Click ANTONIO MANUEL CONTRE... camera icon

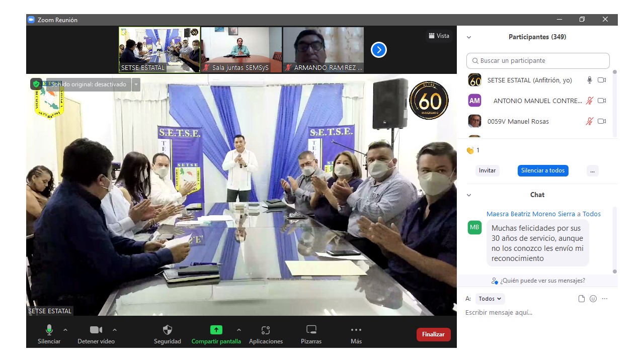602,101
